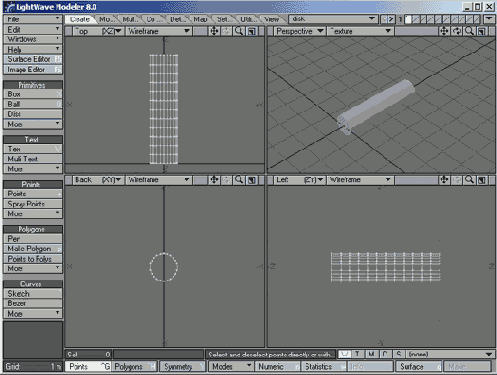Image resolution: width=497 pixels, height=375 pixels.
Task: Click the rotate icon in the Perspective viewport
Action: coord(457,31)
